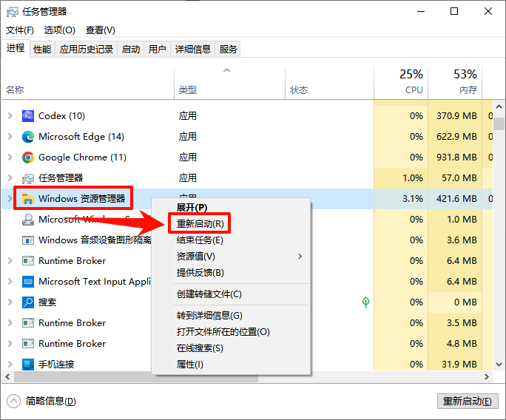Click the Microsoft Windows Search icon

28,220
